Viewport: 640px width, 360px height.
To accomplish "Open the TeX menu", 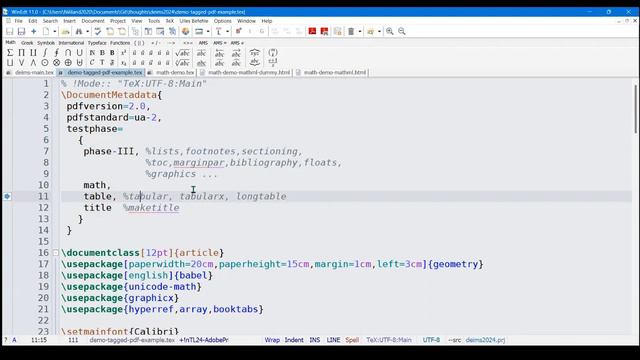I will coord(169,21).
